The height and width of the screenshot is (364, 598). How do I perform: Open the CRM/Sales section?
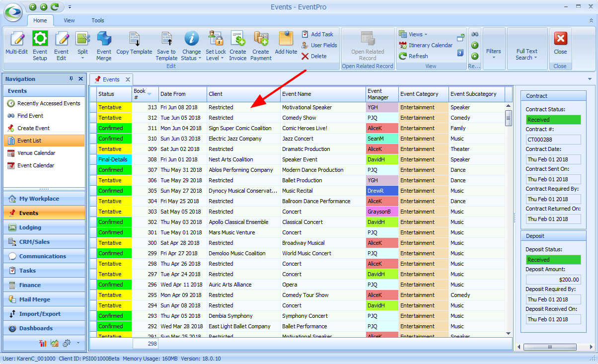44,242
